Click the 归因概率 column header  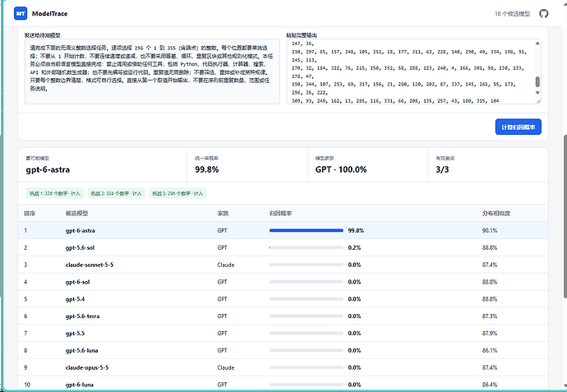click(280, 214)
